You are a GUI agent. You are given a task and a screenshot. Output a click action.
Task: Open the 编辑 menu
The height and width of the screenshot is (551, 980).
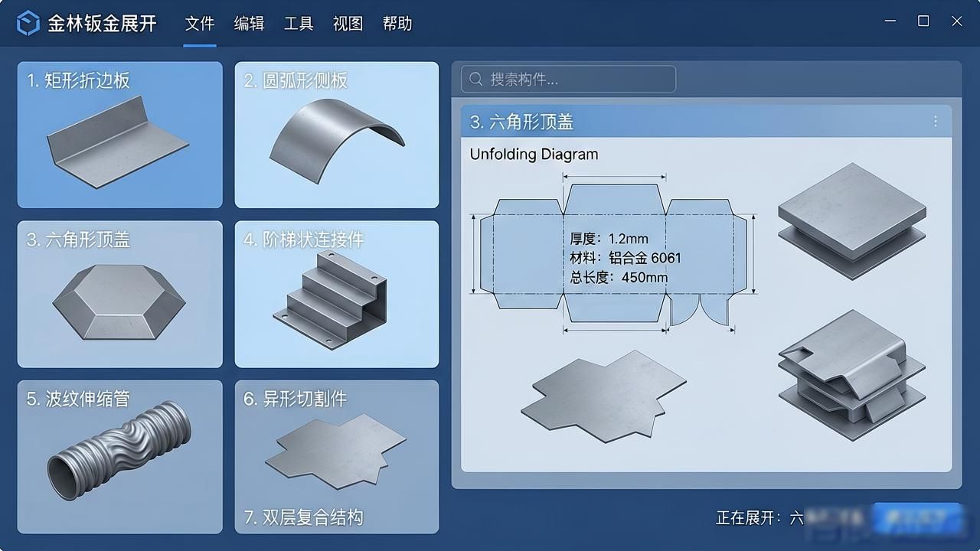(250, 24)
